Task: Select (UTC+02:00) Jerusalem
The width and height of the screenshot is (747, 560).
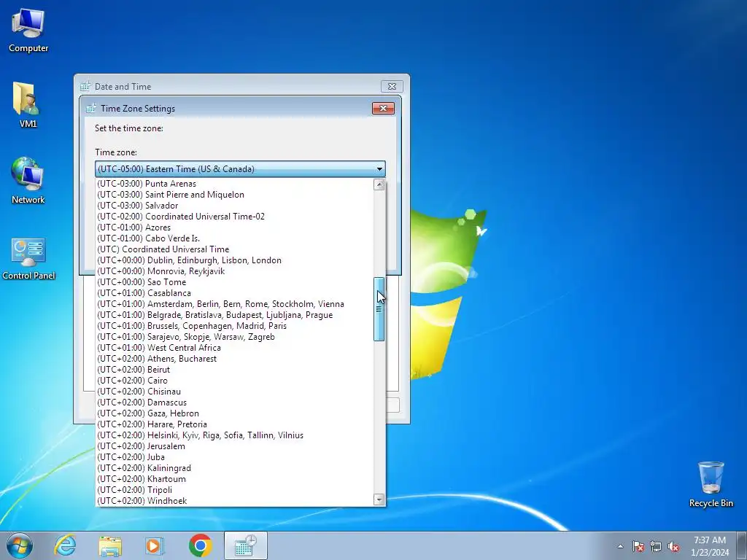Action: pyautogui.click(x=235, y=447)
